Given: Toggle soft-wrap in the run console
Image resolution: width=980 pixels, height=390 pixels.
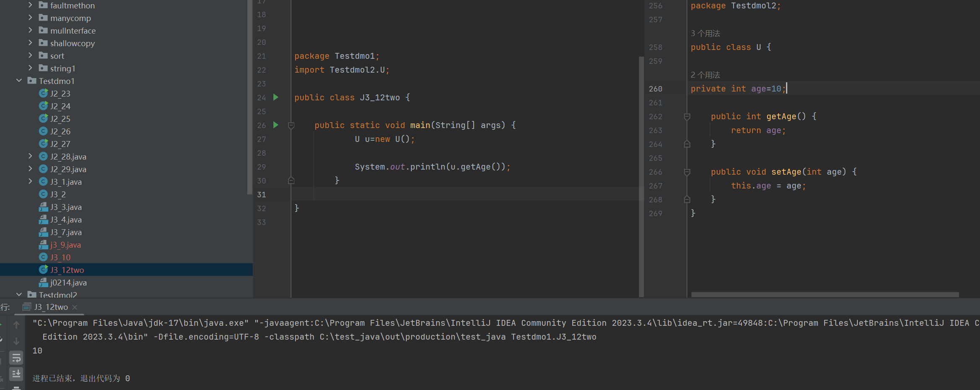Looking at the screenshot, I should [16, 358].
